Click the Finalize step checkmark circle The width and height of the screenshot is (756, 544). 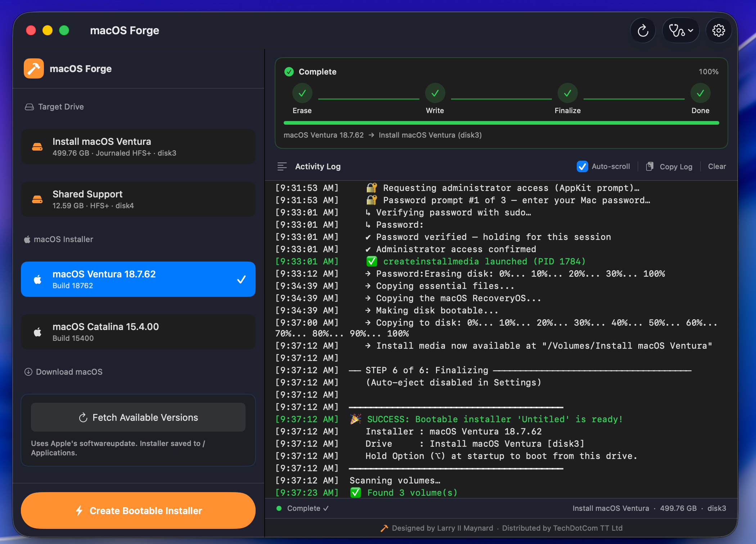coord(567,93)
